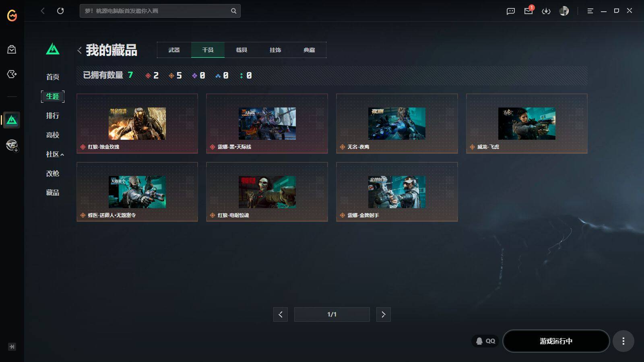The height and width of the screenshot is (362, 644).
Task: Refresh the page with the reload icon
Action: pos(60,11)
